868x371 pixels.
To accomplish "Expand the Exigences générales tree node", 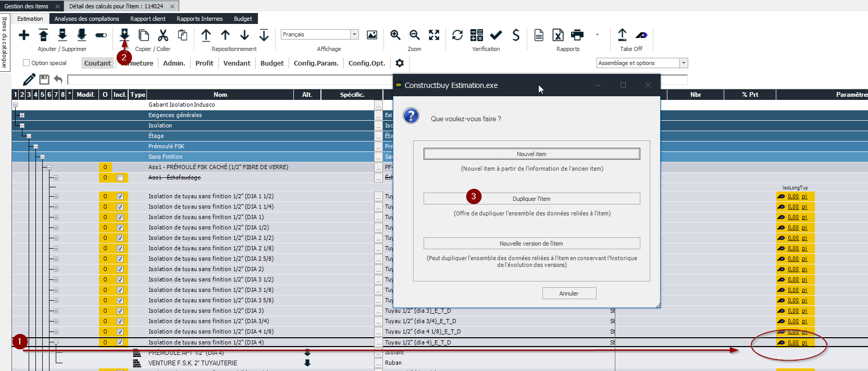I will click(x=22, y=115).
